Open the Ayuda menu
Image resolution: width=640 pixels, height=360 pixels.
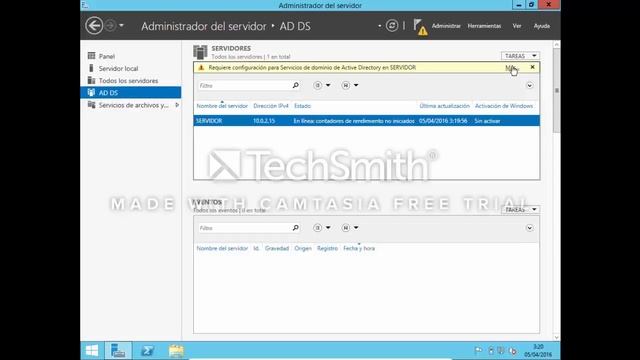tap(542, 26)
